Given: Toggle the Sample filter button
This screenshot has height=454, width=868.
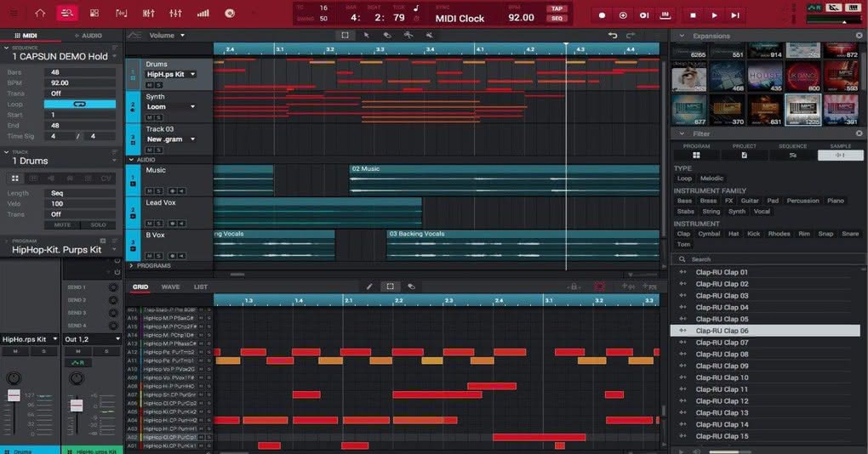Looking at the screenshot, I should tap(840, 156).
